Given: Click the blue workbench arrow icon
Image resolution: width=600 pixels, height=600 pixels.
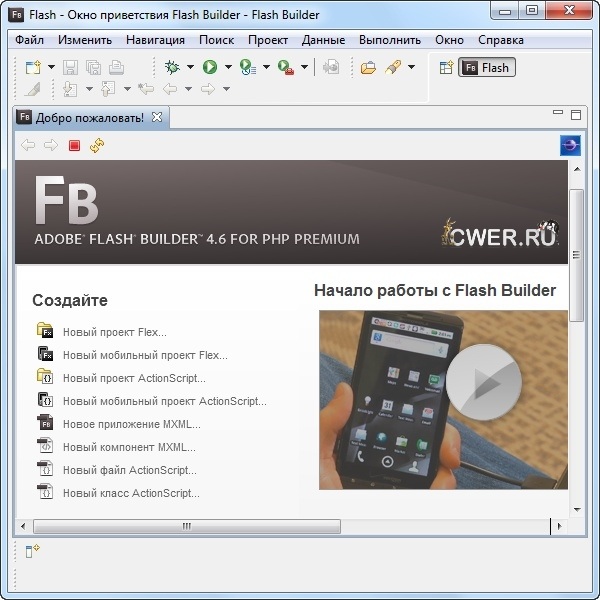Looking at the screenshot, I should click(570, 146).
